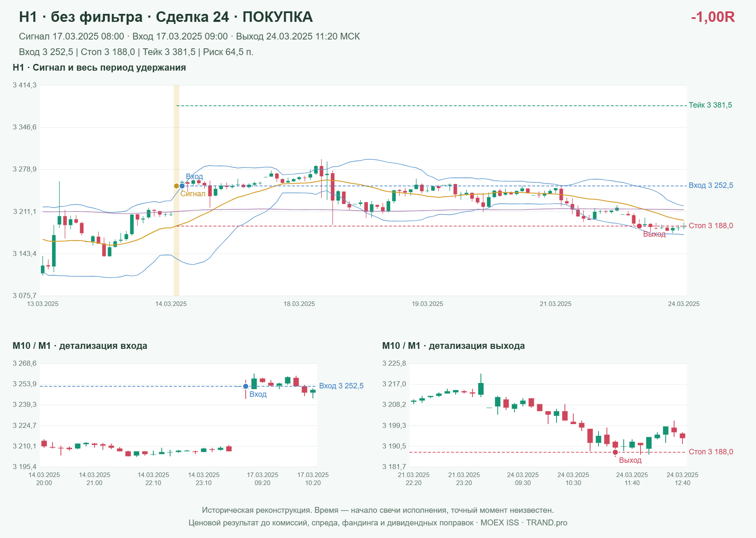Click the 3 414,3 y-axis value on the H1 chart
The height and width of the screenshot is (538, 756).
[24, 85]
